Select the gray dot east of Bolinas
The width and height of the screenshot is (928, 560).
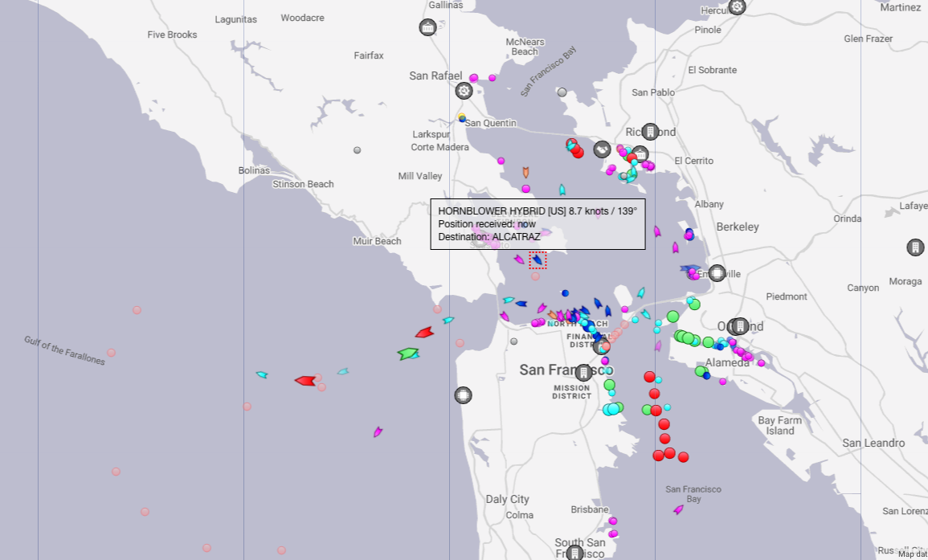pyautogui.click(x=357, y=150)
